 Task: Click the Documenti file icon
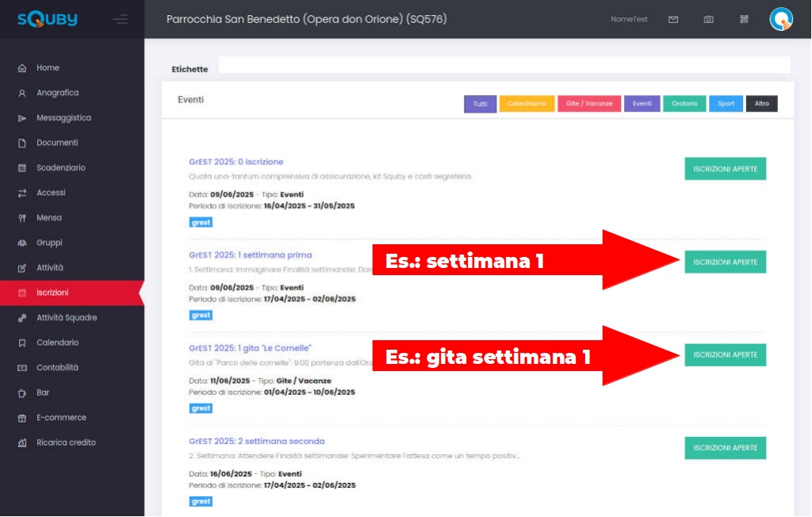[21, 143]
